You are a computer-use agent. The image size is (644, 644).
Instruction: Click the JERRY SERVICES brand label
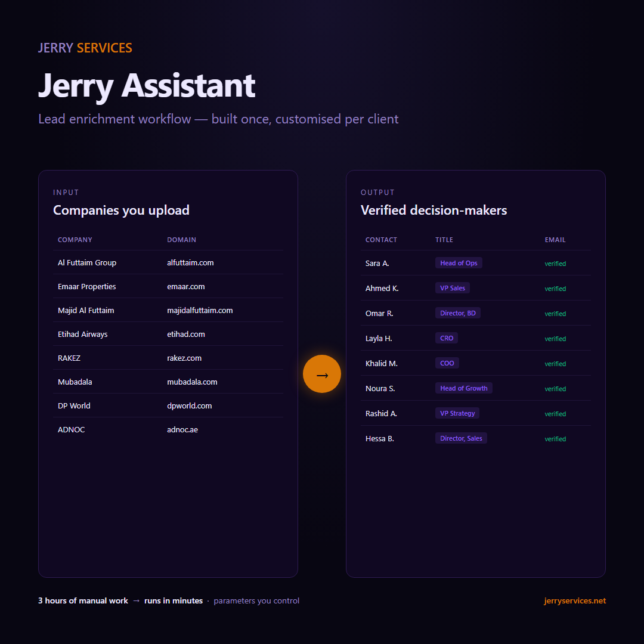click(x=85, y=48)
